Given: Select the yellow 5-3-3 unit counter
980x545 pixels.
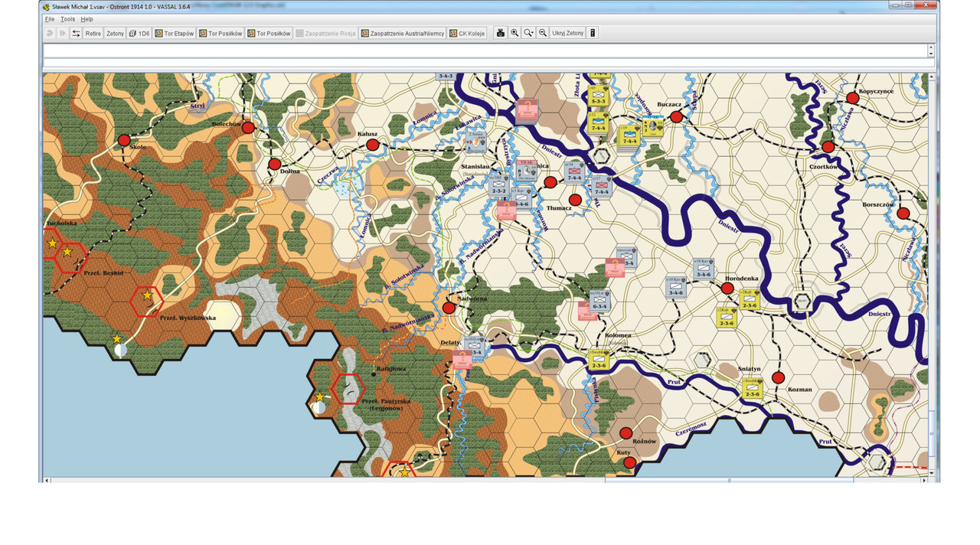Looking at the screenshot, I should 598,94.
